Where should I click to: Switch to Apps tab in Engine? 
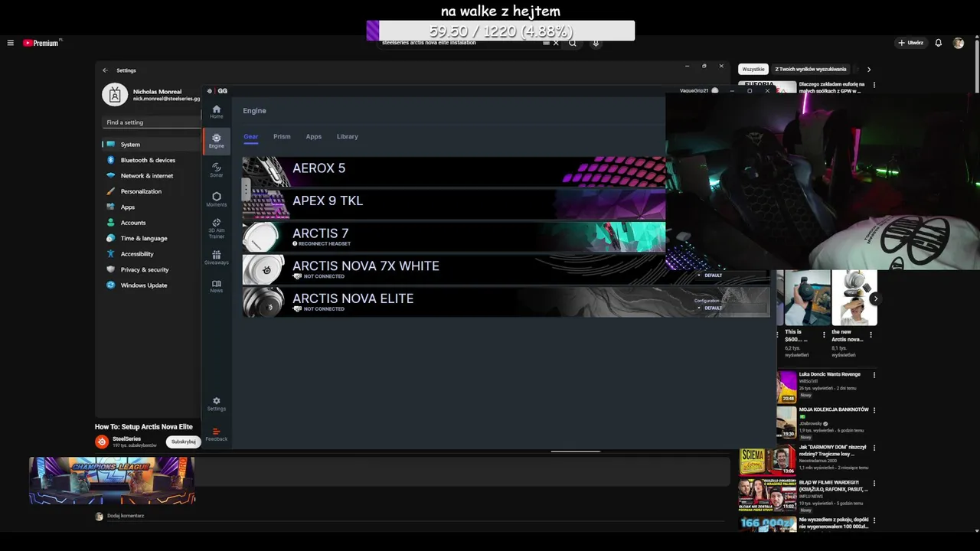pyautogui.click(x=314, y=137)
